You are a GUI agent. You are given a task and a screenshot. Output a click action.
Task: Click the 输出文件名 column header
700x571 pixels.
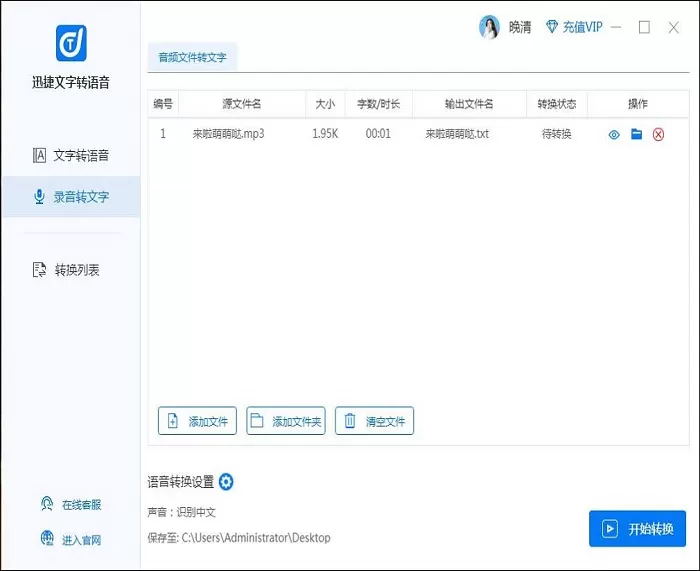coord(469,104)
